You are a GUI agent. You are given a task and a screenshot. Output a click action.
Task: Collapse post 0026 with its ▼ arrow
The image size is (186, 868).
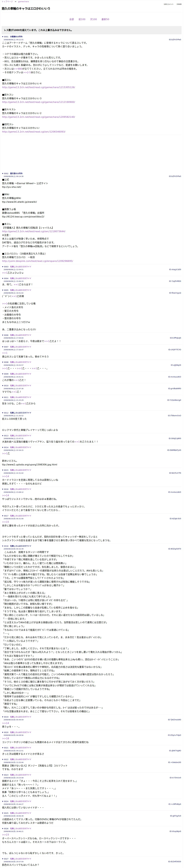[x=3, y=829]
